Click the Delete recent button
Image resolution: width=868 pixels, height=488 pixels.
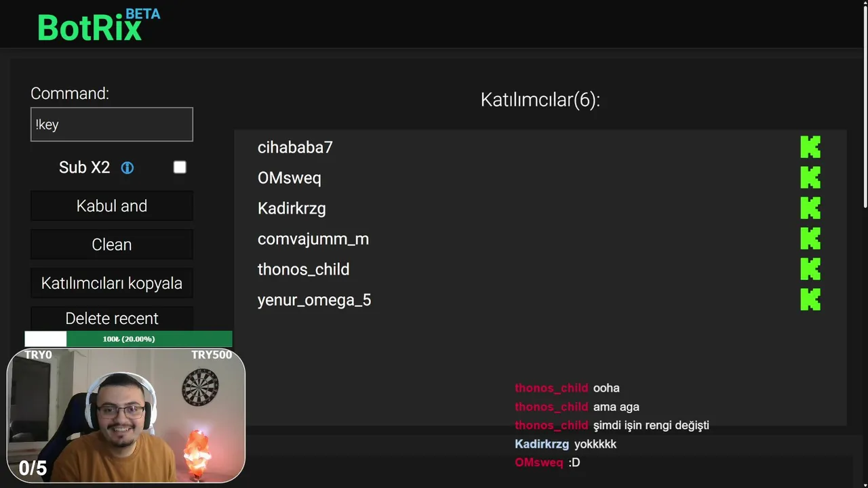pos(112,319)
